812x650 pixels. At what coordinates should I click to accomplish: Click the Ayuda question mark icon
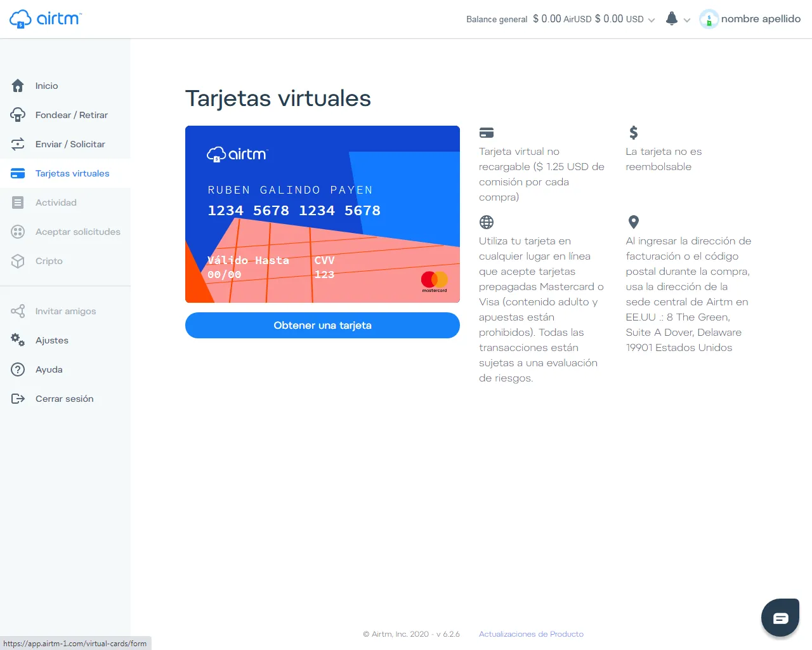point(18,369)
